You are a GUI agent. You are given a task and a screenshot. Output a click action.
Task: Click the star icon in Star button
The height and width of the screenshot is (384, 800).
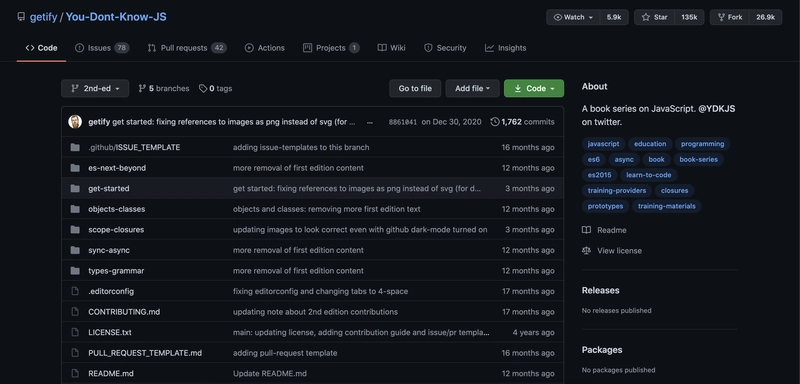point(645,17)
